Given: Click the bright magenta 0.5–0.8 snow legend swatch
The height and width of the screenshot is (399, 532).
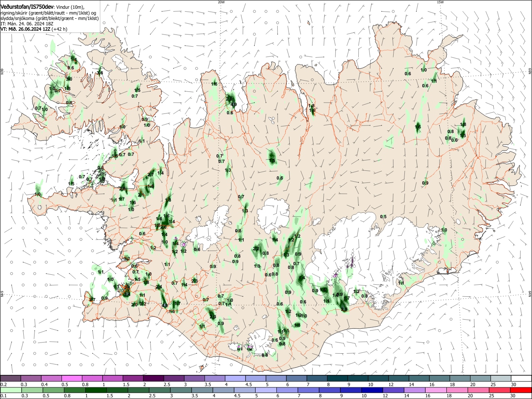Looking at the screenshot, I should pyautogui.click(x=72, y=379).
